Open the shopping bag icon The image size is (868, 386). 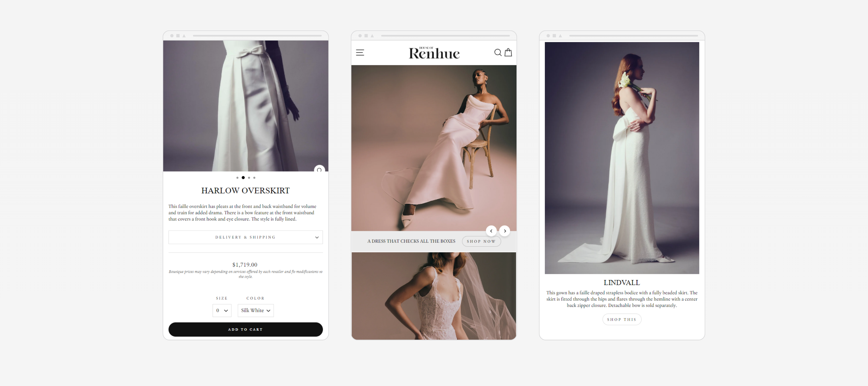[508, 53]
